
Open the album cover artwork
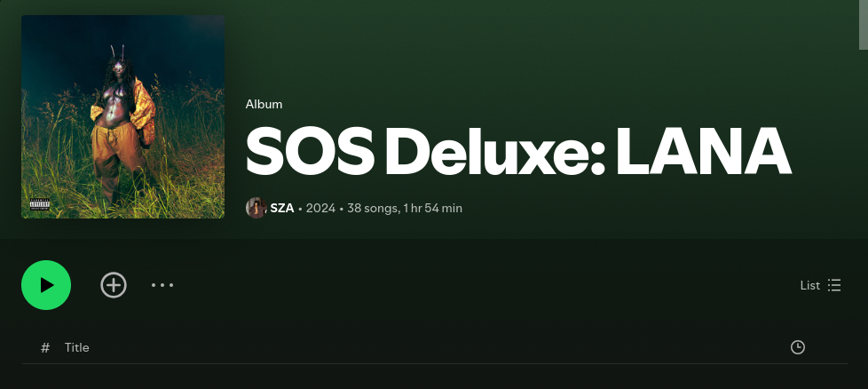[122, 116]
